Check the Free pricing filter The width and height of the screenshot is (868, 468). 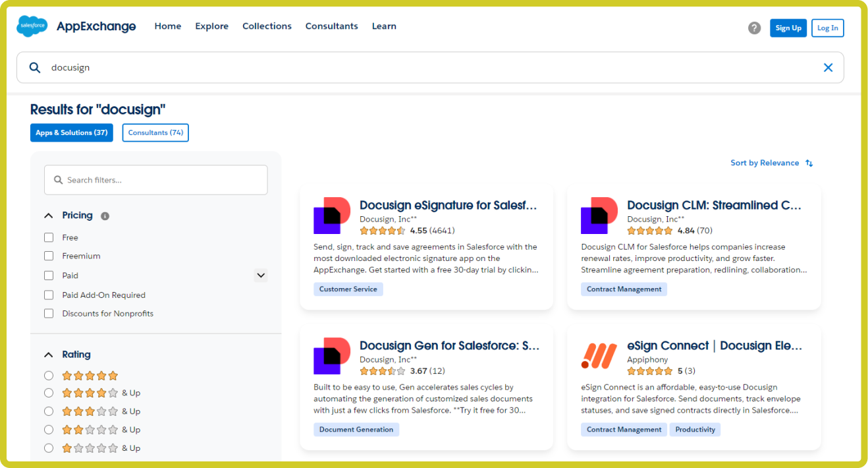[49, 237]
